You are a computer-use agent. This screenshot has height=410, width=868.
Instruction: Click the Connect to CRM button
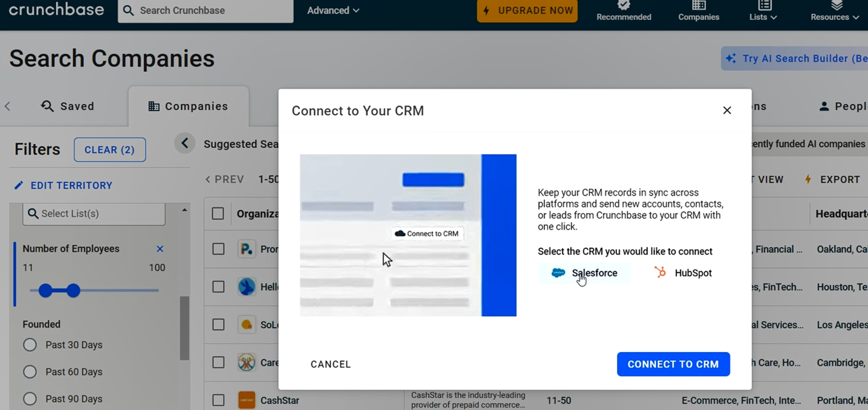pyautogui.click(x=673, y=364)
